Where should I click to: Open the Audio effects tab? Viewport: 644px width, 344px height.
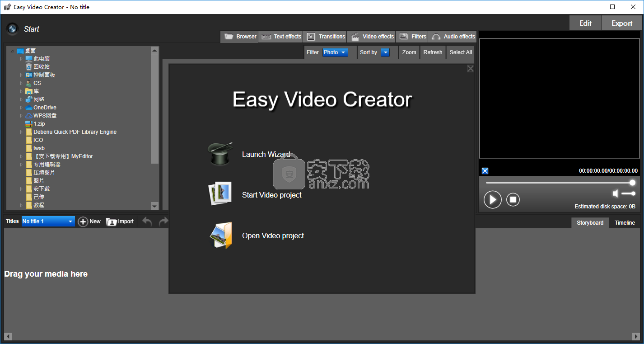click(453, 37)
